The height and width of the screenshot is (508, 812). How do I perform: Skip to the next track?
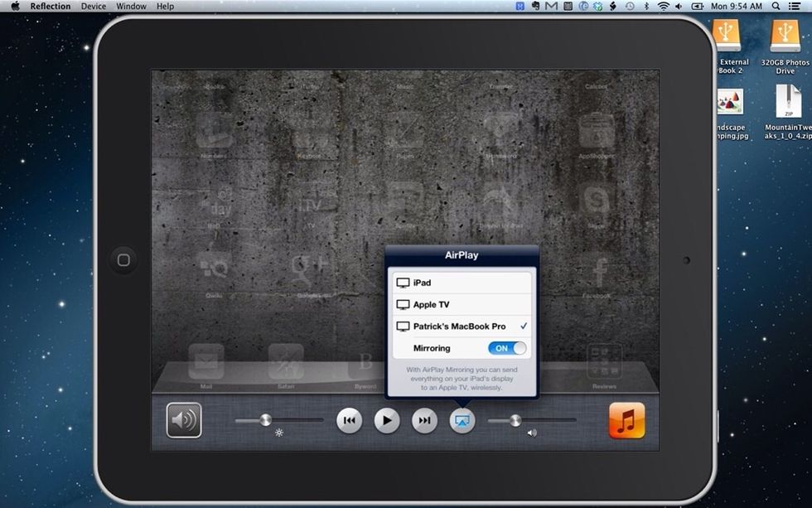[424, 420]
